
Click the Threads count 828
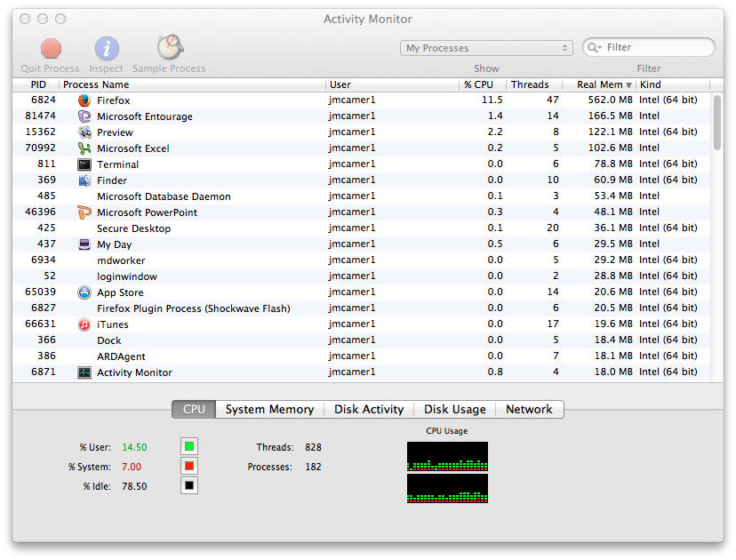coord(313,447)
